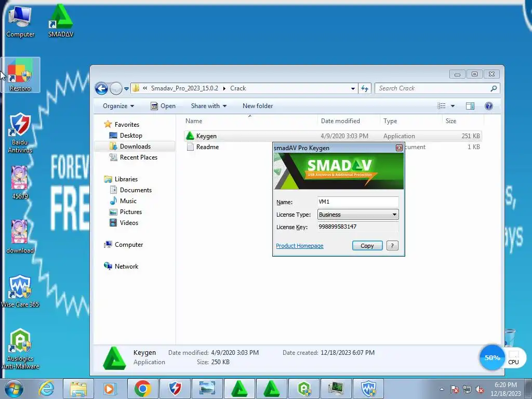This screenshot has width=532, height=399.
Task: Click the keygen question mark button
Action: pyautogui.click(x=392, y=246)
